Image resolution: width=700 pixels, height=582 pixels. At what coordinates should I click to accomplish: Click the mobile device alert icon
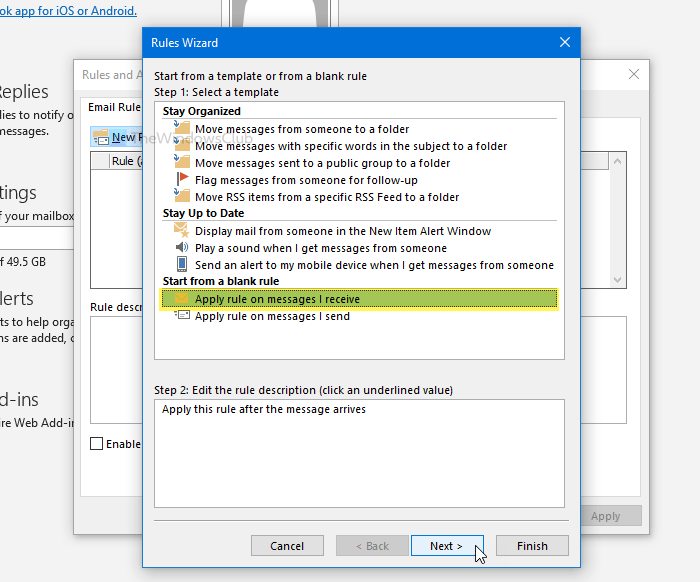(x=182, y=264)
